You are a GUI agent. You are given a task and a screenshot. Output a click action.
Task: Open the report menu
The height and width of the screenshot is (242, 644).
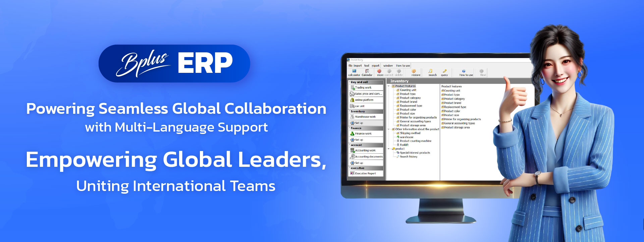pos(376,66)
